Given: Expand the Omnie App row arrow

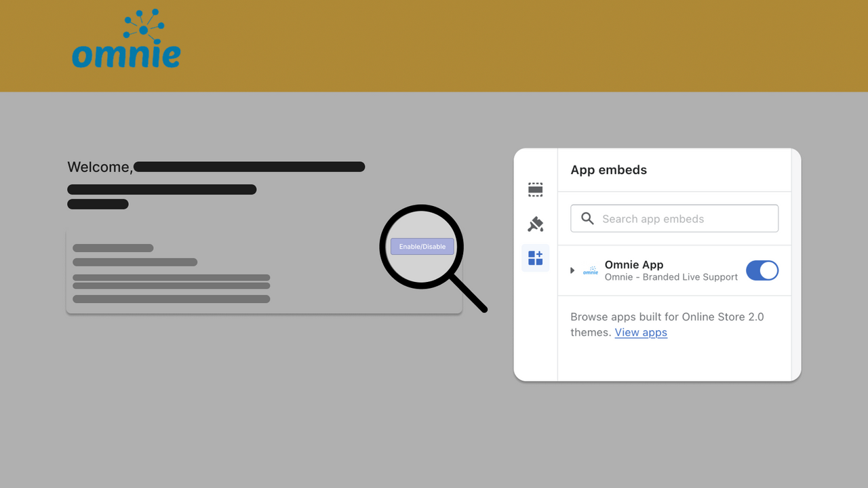Looking at the screenshot, I should (572, 270).
